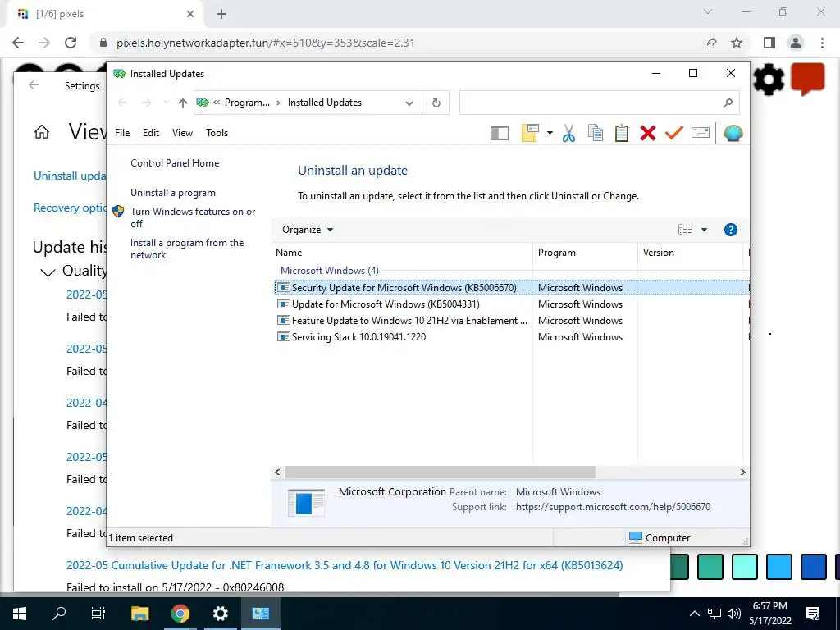Sort by the Program column header
Viewport: 840px width, 630px height.
[x=585, y=253]
